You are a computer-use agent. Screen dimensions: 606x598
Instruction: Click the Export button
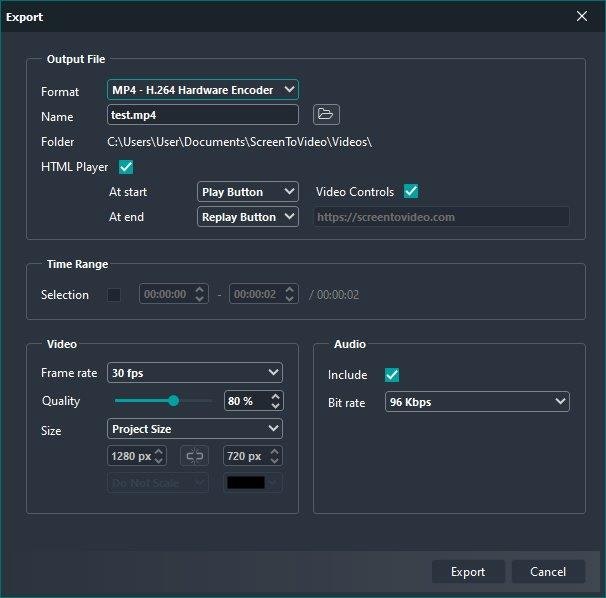click(468, 571)
